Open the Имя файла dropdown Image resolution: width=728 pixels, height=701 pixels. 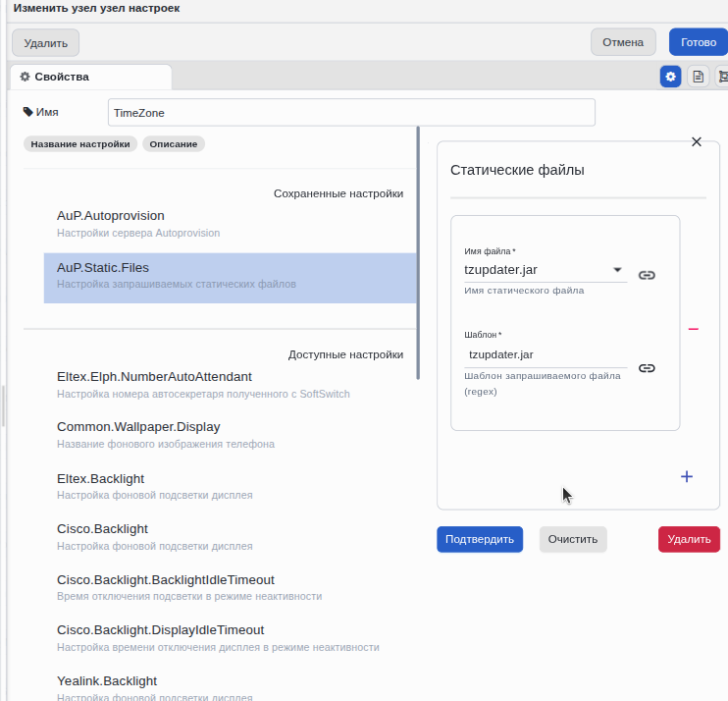[546, 270]
